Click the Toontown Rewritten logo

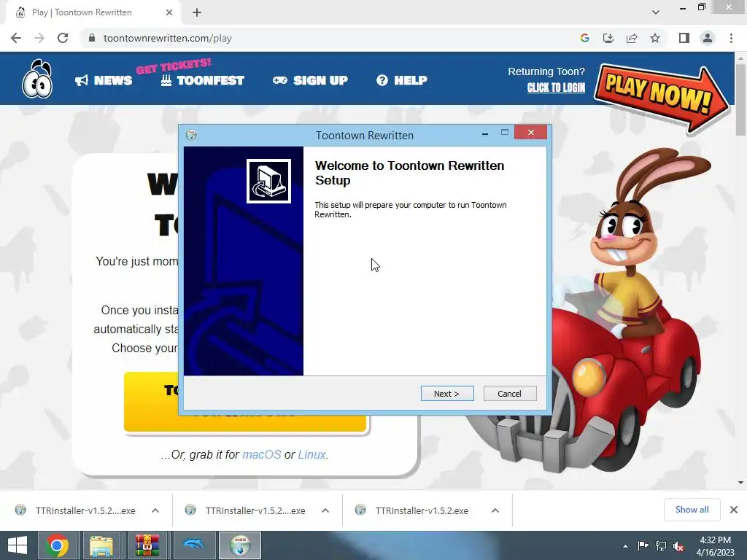coord(38,79)
